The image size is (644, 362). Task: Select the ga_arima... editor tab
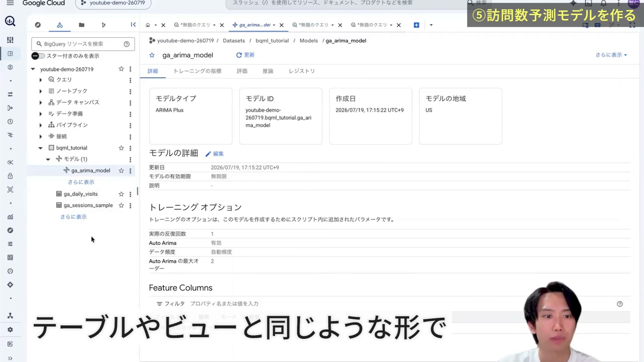(x=255, y=25)
